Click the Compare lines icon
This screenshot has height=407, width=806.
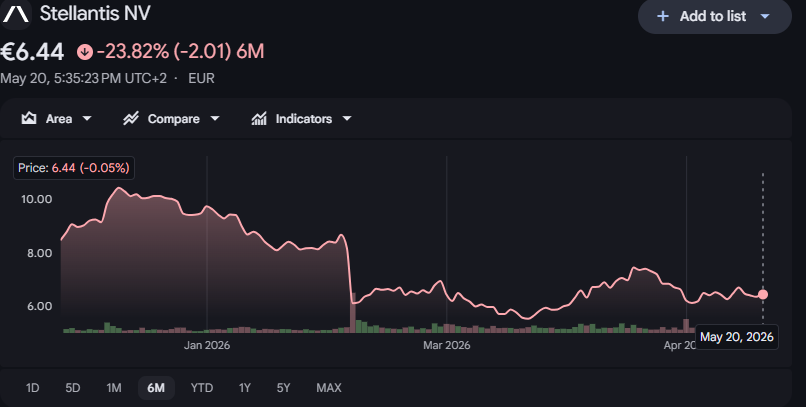[x=131, y=119]
